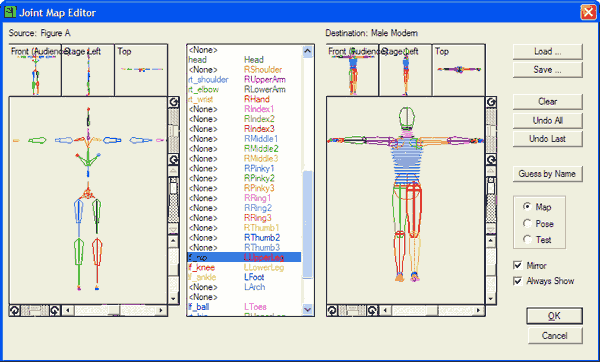Click the Load... button
This screenshot has height=362, width=600.
548,51
